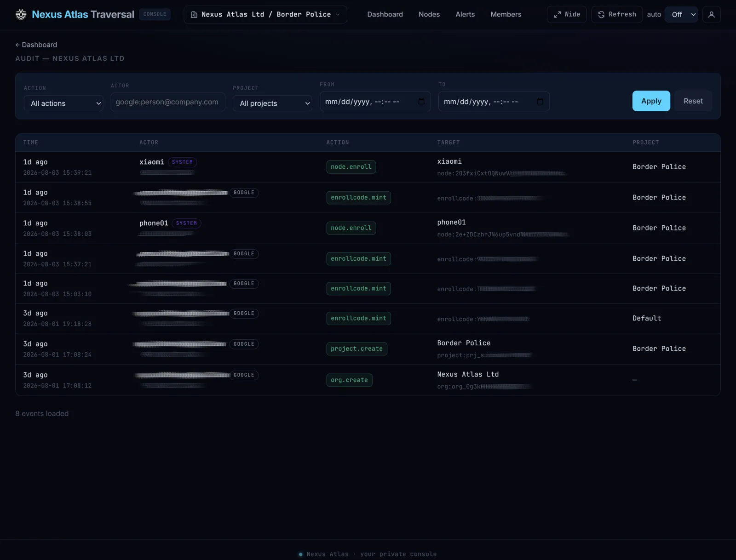Open the All projects dropdown
The height and width of the screenshot is (560, 736).
[272, 103]
